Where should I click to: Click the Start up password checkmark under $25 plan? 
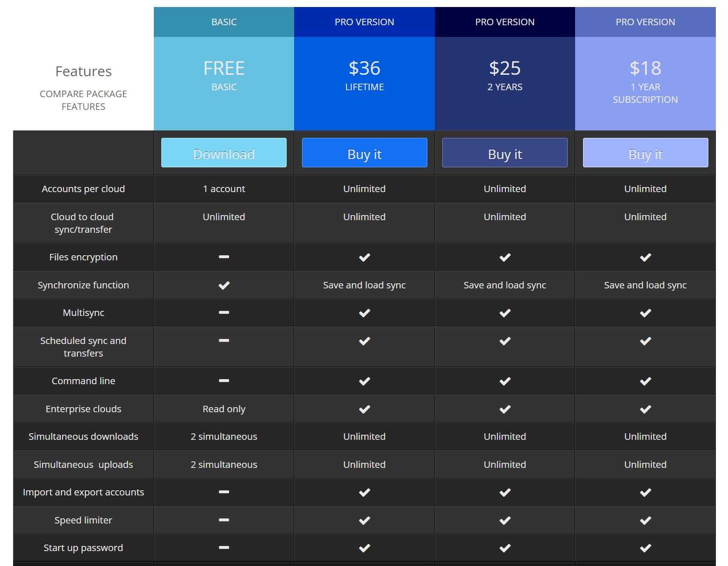(x=505, y=548)
